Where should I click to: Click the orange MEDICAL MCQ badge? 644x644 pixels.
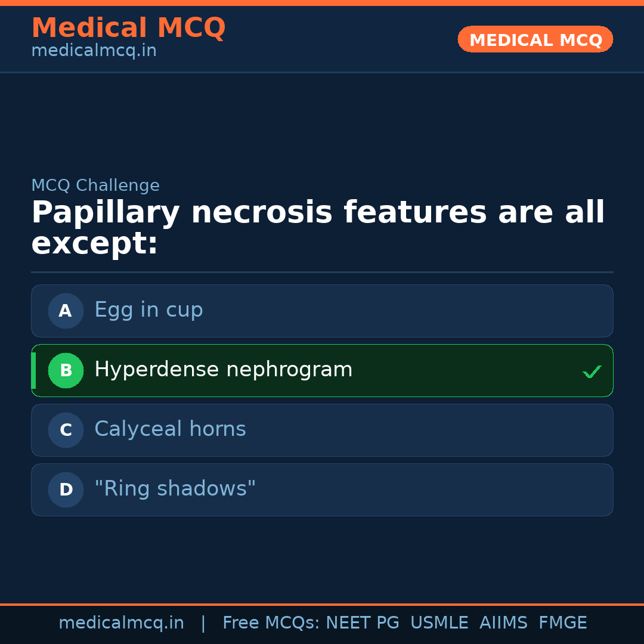click(535, 39)
